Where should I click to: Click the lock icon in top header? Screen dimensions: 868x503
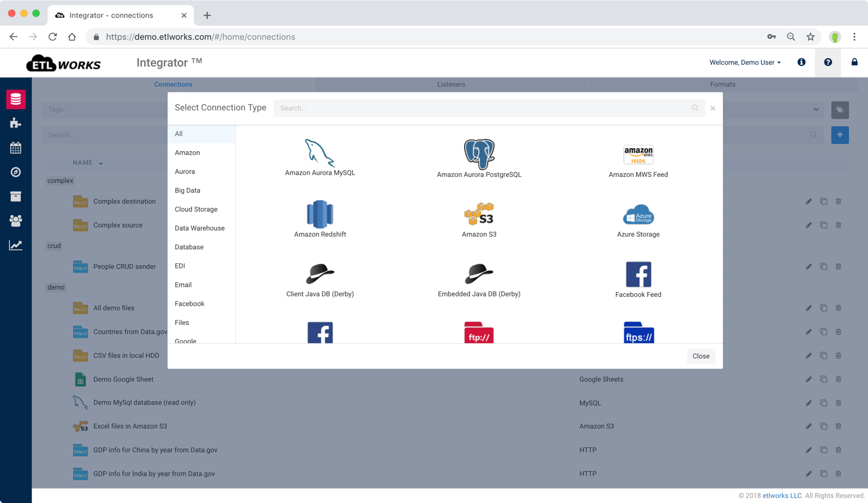855,62
